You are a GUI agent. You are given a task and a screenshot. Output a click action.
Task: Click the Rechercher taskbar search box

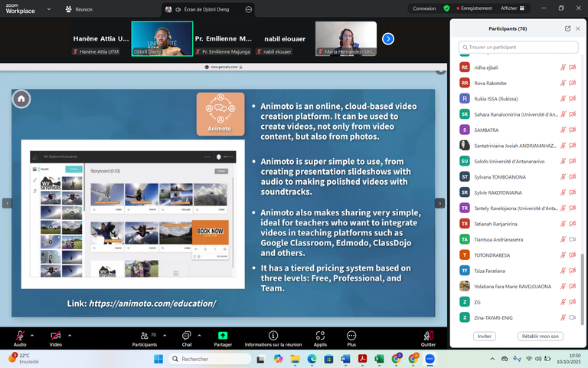210,359
